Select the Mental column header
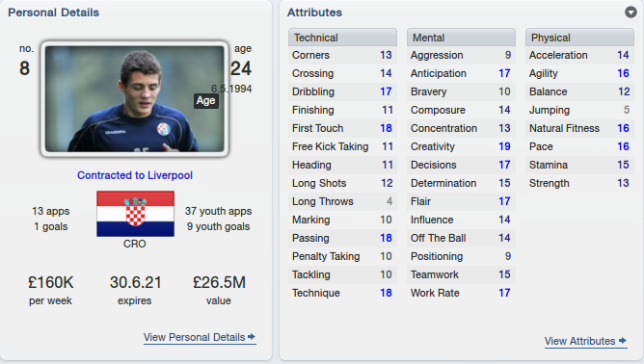Viewport: 644px width, 364px height. (x=461, y=38)
